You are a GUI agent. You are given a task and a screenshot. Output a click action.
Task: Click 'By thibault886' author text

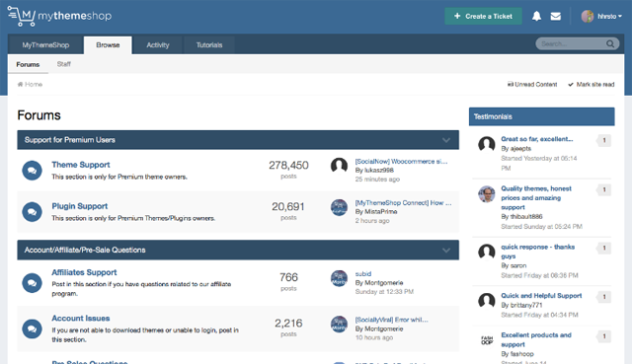521,217
